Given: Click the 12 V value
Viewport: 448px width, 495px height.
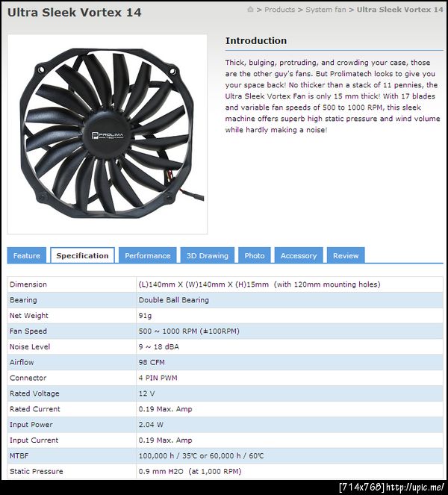Looking at the screenshot, I should pos(146,393).
